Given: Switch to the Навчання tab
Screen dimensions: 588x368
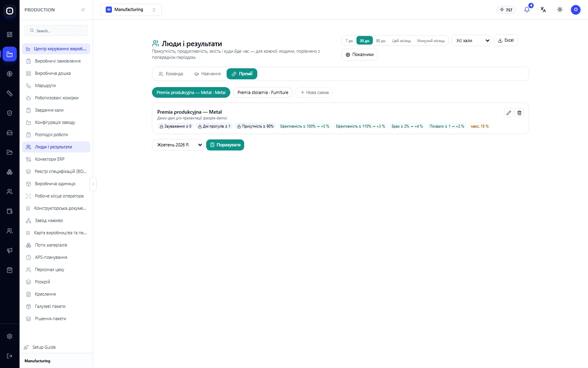Looking at the screenshot, I should point(207,74).
